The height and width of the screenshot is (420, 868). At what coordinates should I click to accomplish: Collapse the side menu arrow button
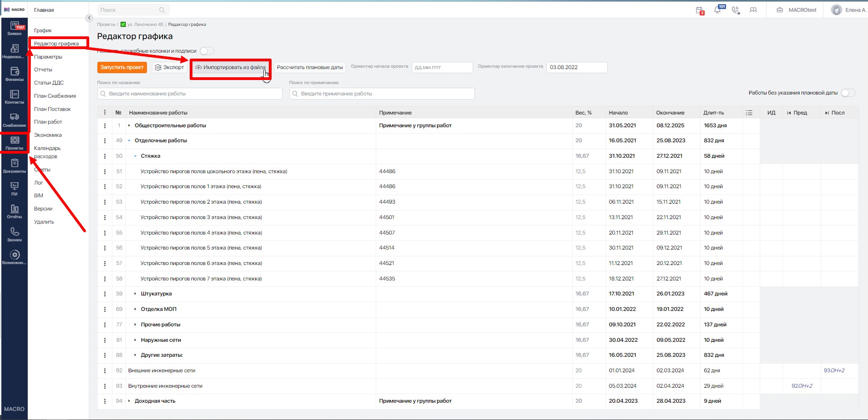89,18
